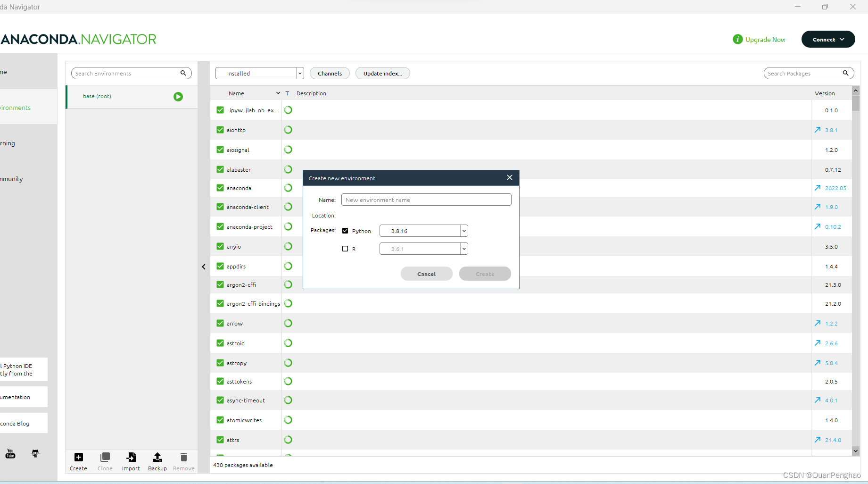The width and height of the screenshot is (868, 484).
Task: Click the Create environment icon
Action: point(79,457)
